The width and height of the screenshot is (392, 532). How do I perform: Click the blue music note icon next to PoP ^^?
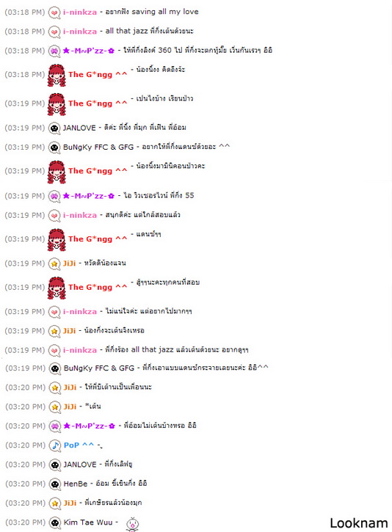(55, 445)
